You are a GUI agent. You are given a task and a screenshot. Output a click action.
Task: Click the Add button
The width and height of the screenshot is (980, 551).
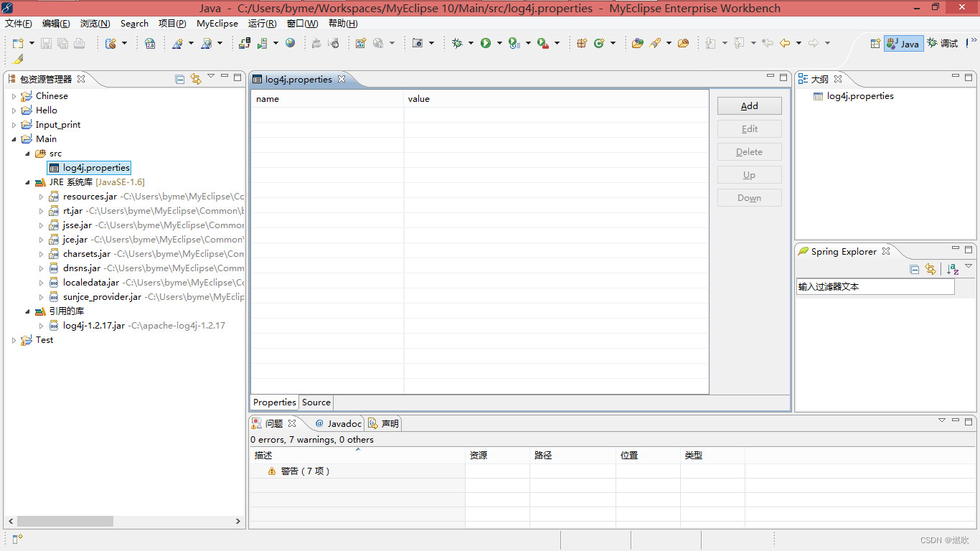(749, 105)
